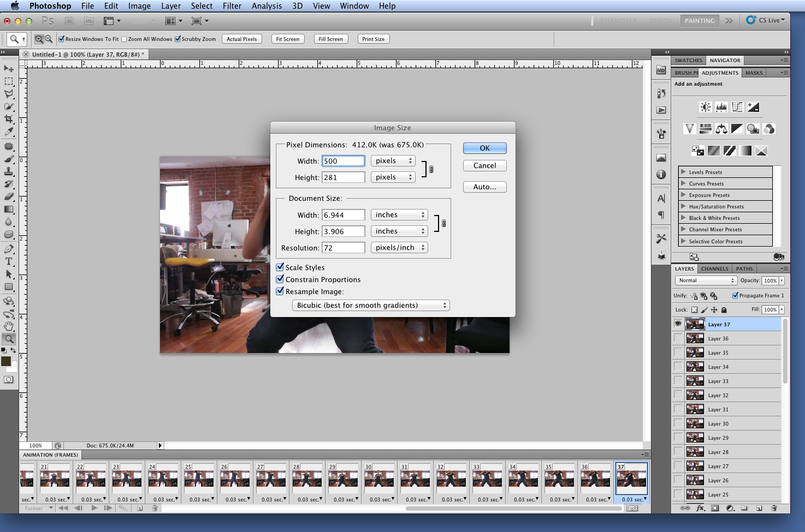The height and width of the screenshot is (532, 805).
Task: Switch to the Channels tab
Action: coord(714,268)
